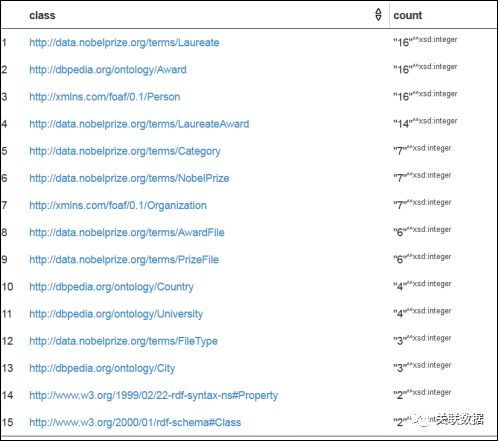499x441 pixels.
Task: Follow the terms/AwardFile link
Action: (x=127, y=233)
